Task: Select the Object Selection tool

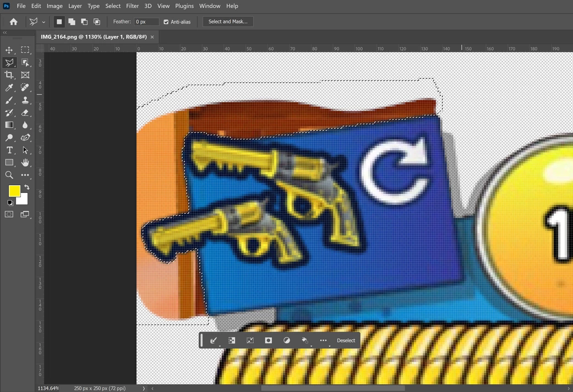Action: click(25, 63)
